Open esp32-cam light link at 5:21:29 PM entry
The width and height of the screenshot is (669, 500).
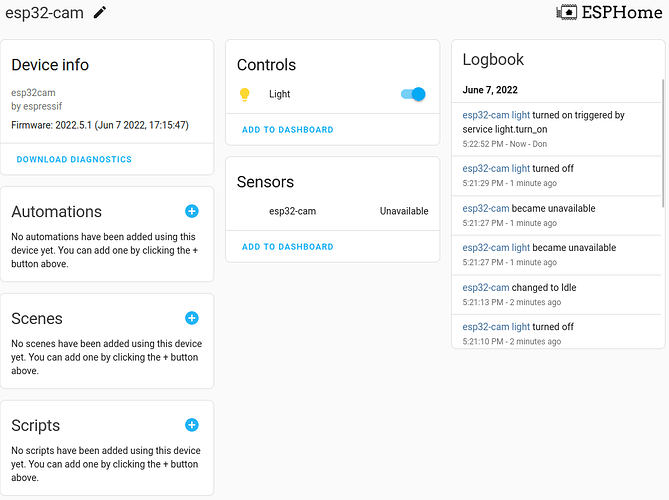[x=496, y=169]
